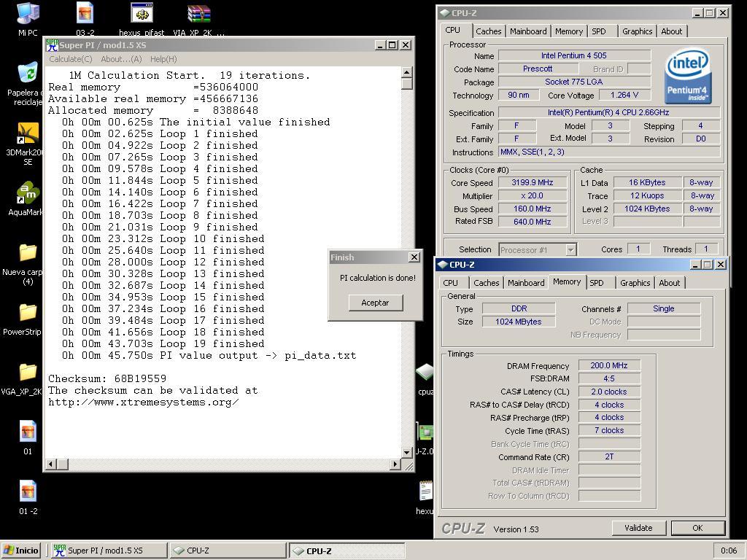The height and width of the screenshot is (560, 747).
Task: Minimize the lower CPU-Z window
Action: [695, 264]
